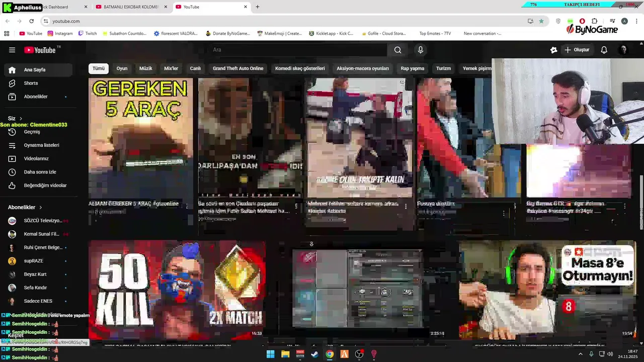Select the Canlı filter chip
644x362 pixels.
click(x=195, y=68)
